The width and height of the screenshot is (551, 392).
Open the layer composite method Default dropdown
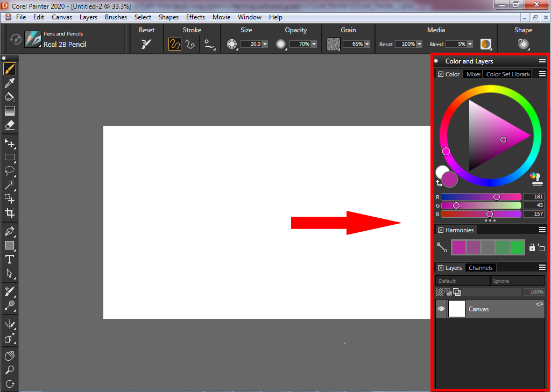pos(462,281)
